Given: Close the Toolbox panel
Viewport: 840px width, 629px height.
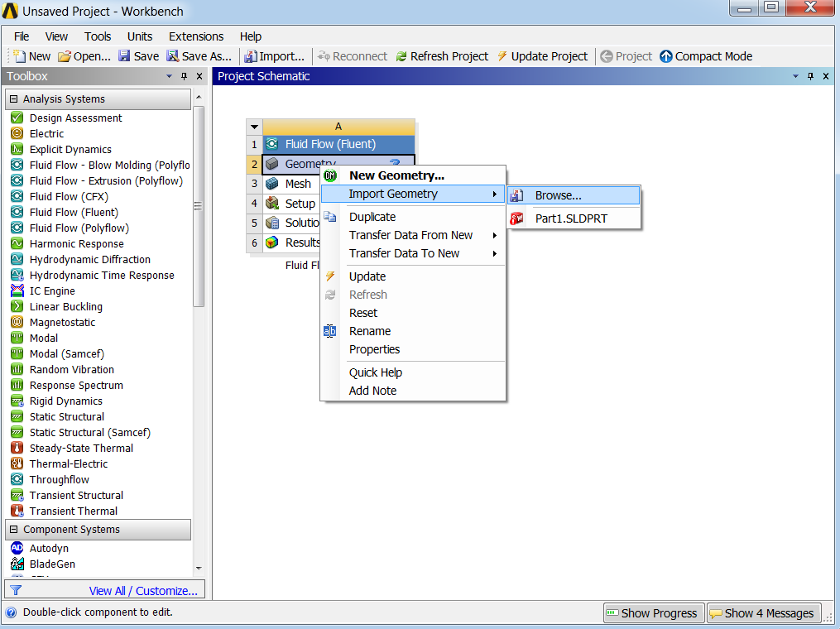Looking at the screenshot, I should pyautogui.click(x=199, y=76).
